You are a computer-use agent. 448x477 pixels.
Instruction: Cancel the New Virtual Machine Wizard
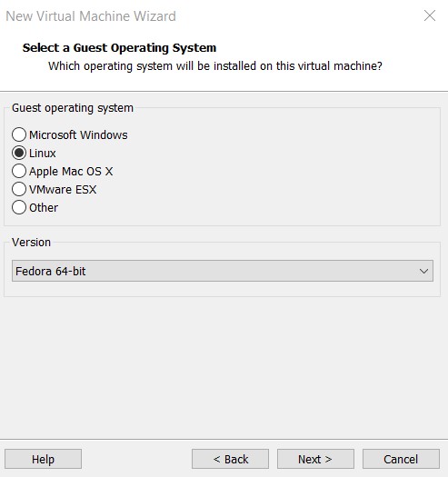[401, 459]
